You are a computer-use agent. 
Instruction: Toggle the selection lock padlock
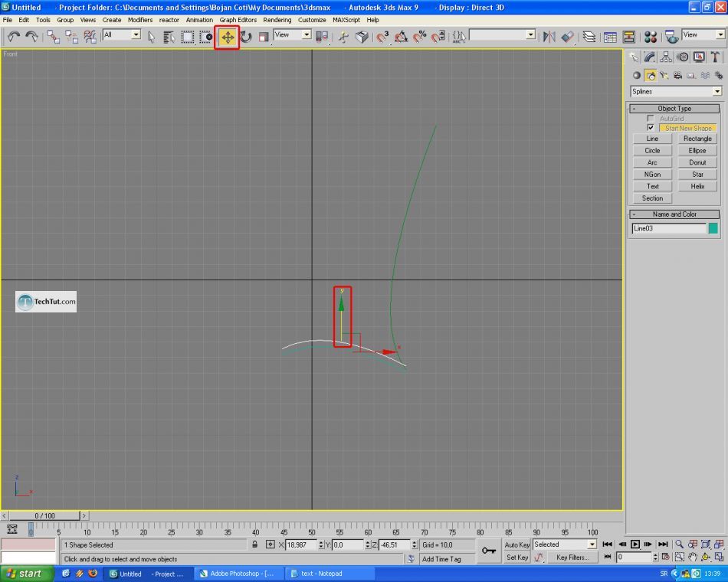click(254, 544)
